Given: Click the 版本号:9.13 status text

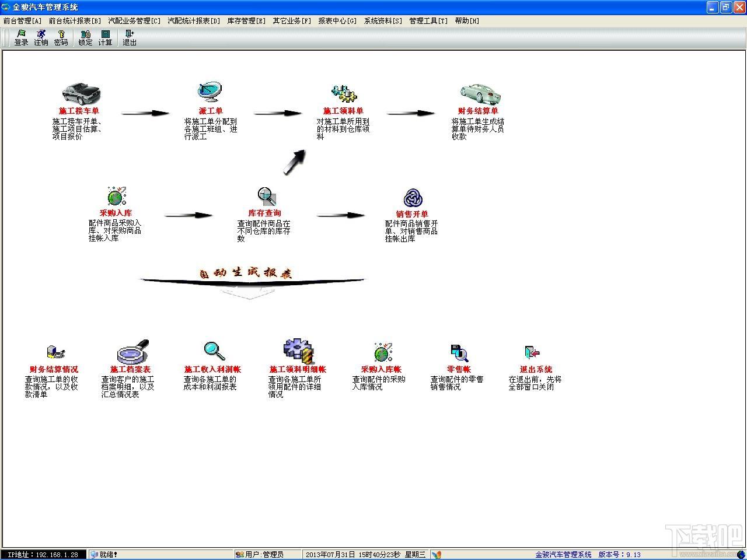Looking at the screenshot, I should pos(619,555).
